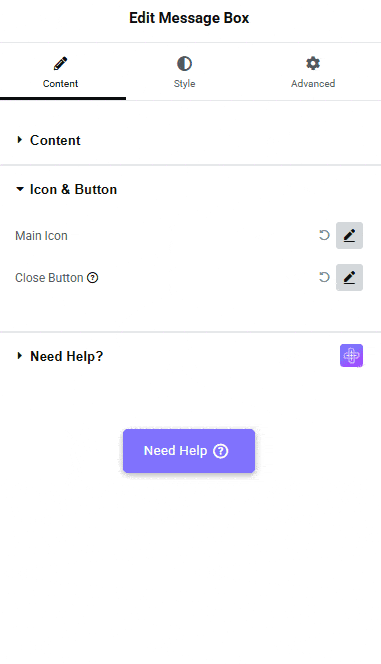The width and height of the screenshot is (381, 664).
Task: Click question mark inside Need Help button
Action: (x=221, y=451)
